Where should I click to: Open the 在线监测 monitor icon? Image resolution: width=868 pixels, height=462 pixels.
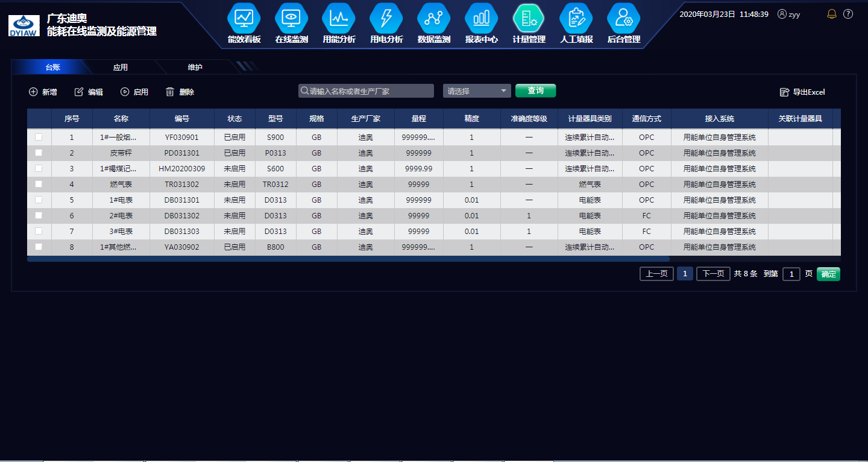(291, 19)
